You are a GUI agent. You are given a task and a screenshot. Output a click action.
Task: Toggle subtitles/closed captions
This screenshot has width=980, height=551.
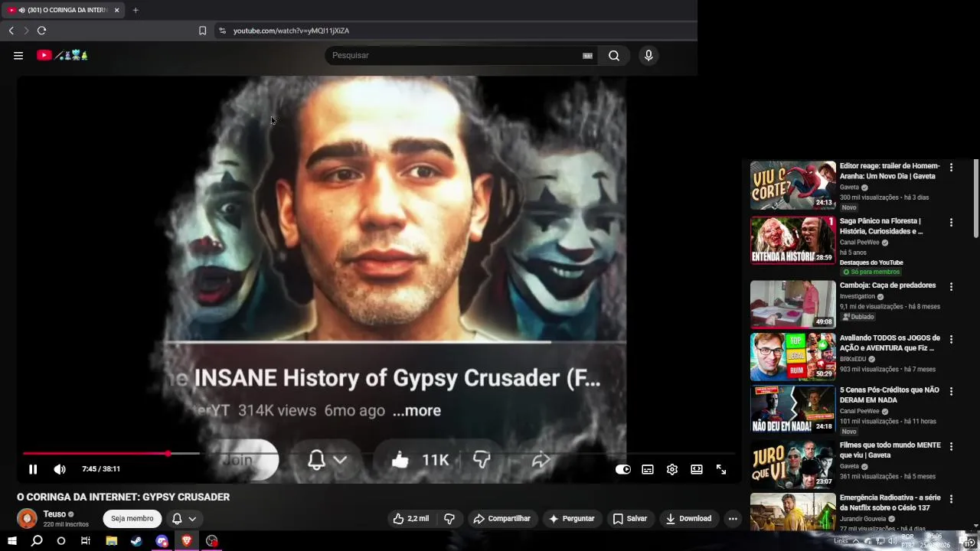648,469
